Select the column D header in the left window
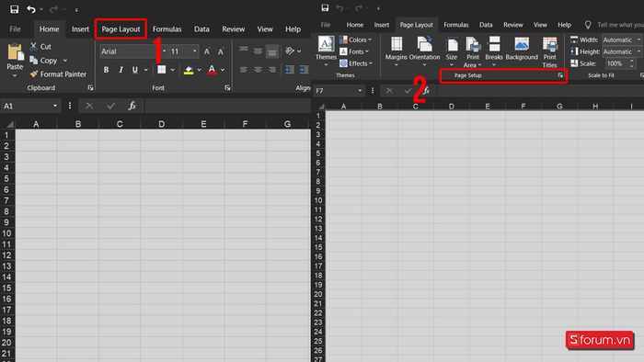Viewport: 644px width, 362px height. click(161, 124)
